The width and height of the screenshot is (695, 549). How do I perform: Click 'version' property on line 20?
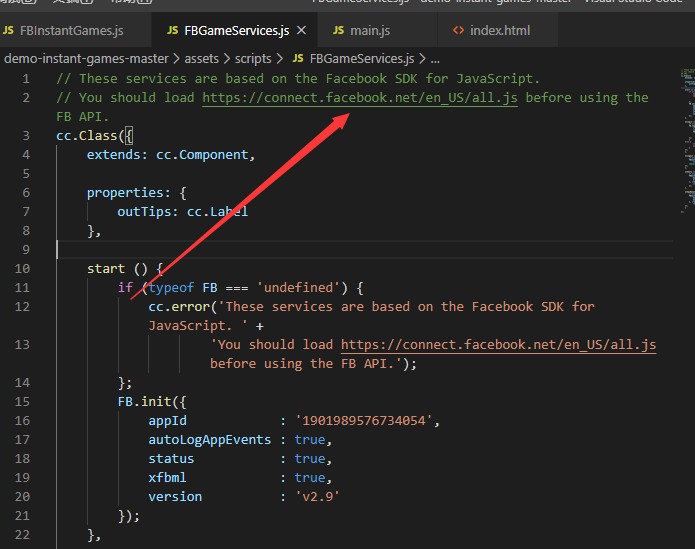pos(175,497)
